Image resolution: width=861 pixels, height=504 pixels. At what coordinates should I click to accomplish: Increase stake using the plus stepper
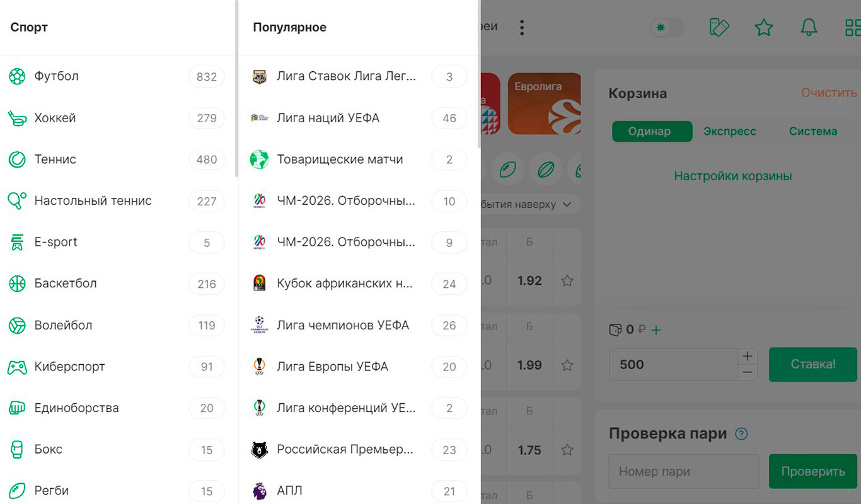tap(748, 356)
